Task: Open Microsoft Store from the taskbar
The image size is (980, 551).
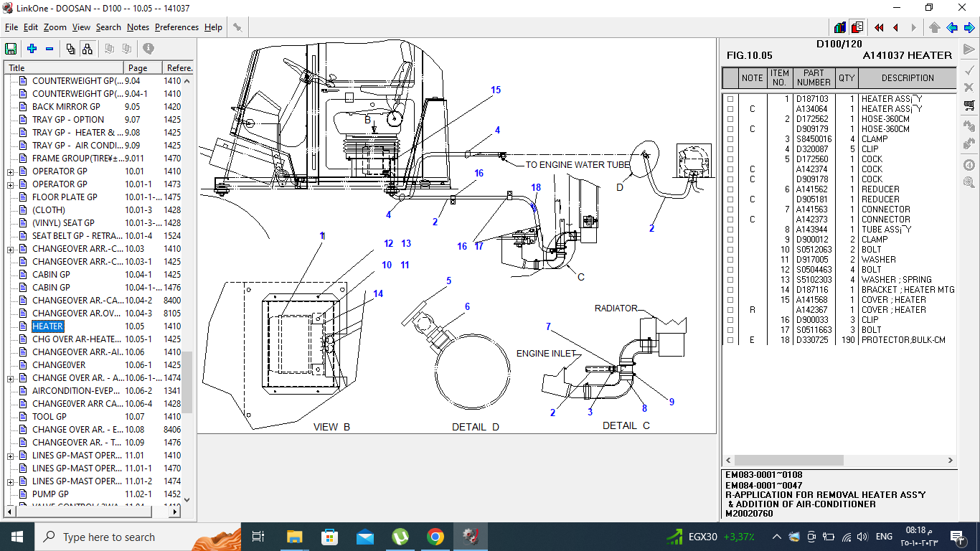Action: tap(329, 537)
